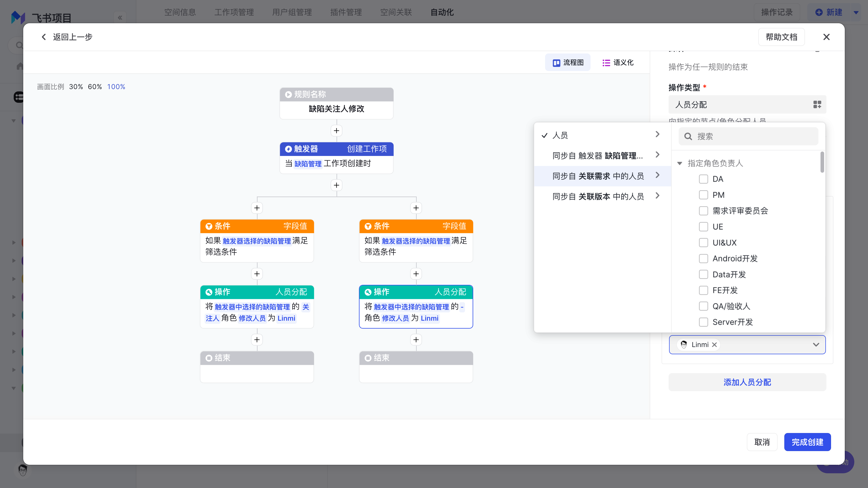Click 取消 to cancel
This screenshot has width=868, height=488.
[x=762, y=442]
